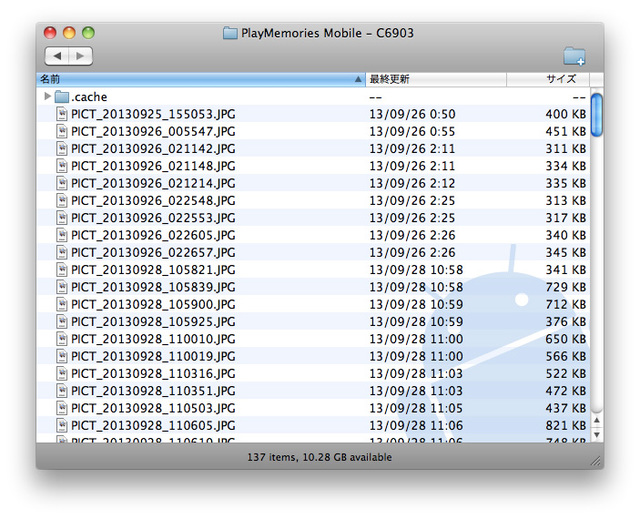640x519 pixels.
Task: Select the PICT_20130926_005547.JPG file icon
Action: coord(62,131)
